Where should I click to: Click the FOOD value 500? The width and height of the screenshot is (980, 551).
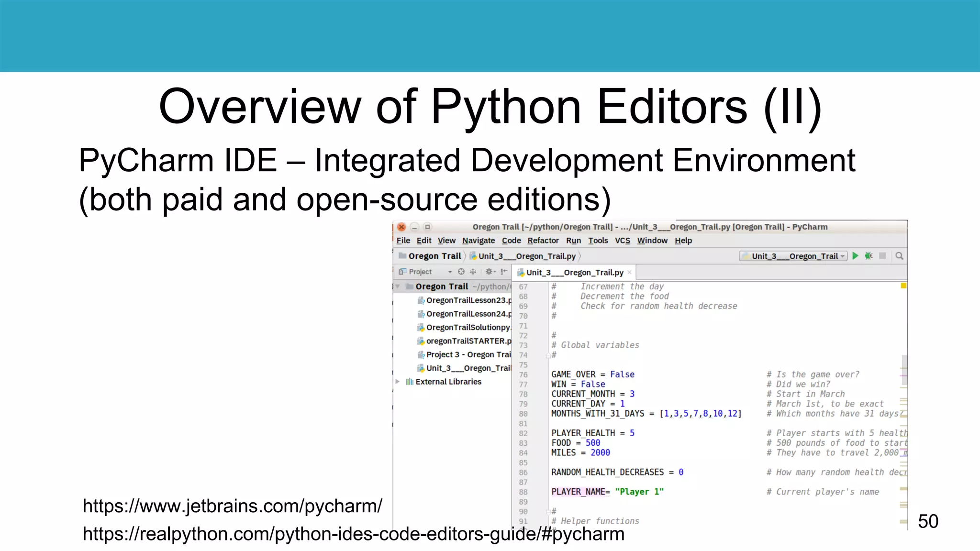[593, 443]
